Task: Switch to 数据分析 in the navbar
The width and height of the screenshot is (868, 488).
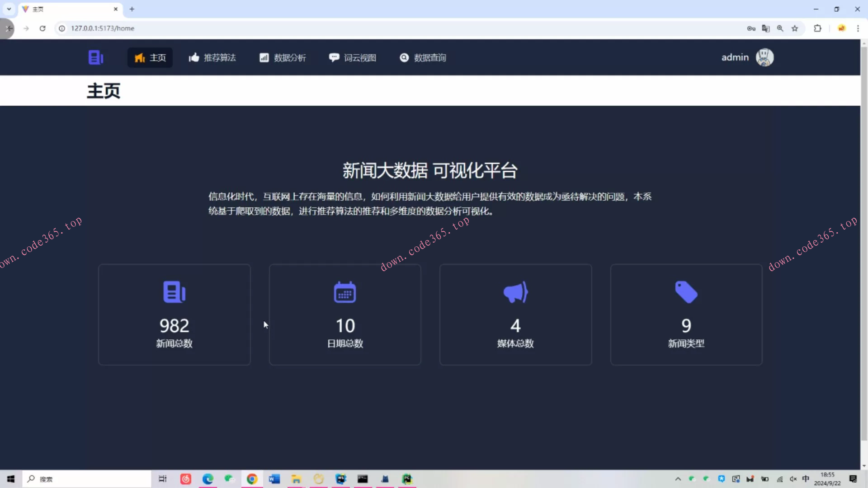Action: (282, 57)
